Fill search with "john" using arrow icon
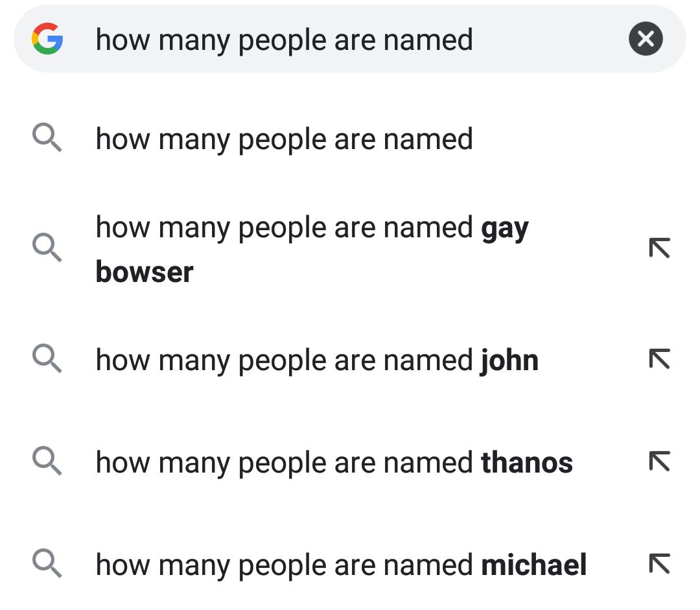Screen dimensions: 700x610 pos(659,358)
